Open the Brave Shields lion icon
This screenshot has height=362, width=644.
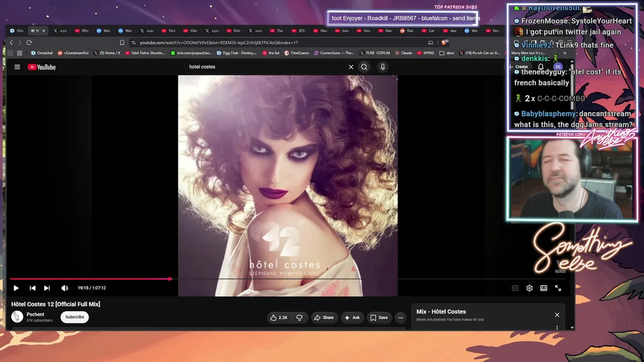tap(444, 43)
